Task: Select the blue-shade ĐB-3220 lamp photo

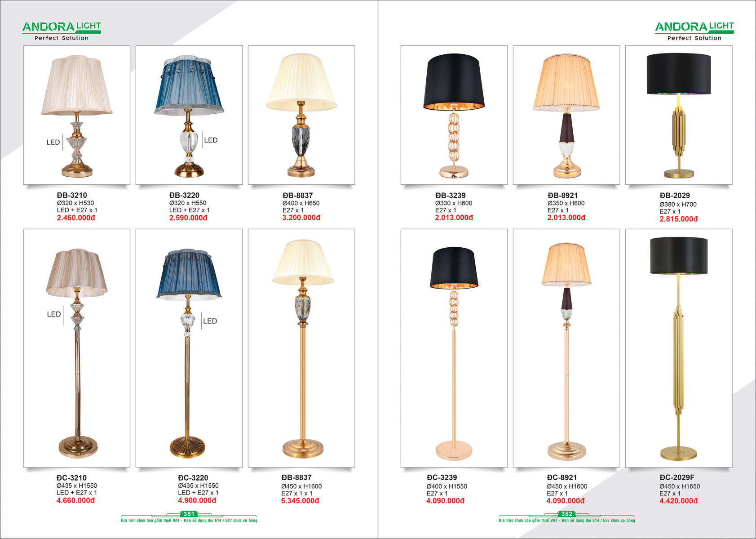Action: [x=189, y=115]
